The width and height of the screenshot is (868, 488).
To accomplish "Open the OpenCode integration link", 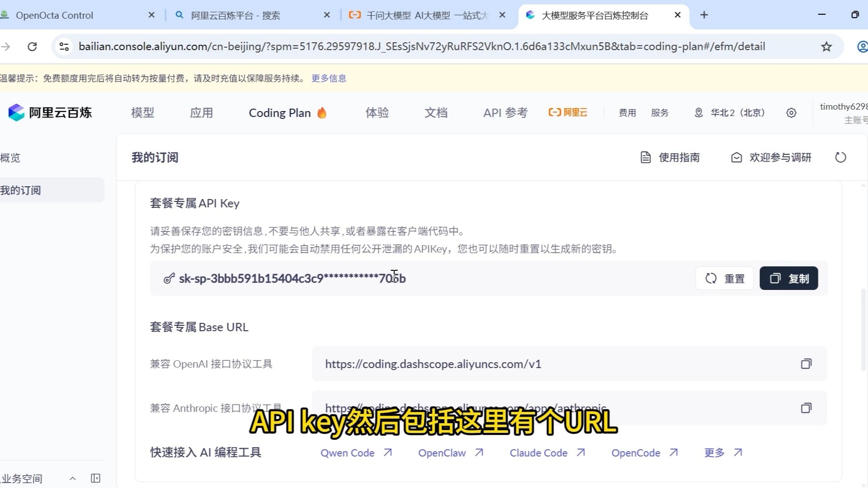I will point(644,453).
